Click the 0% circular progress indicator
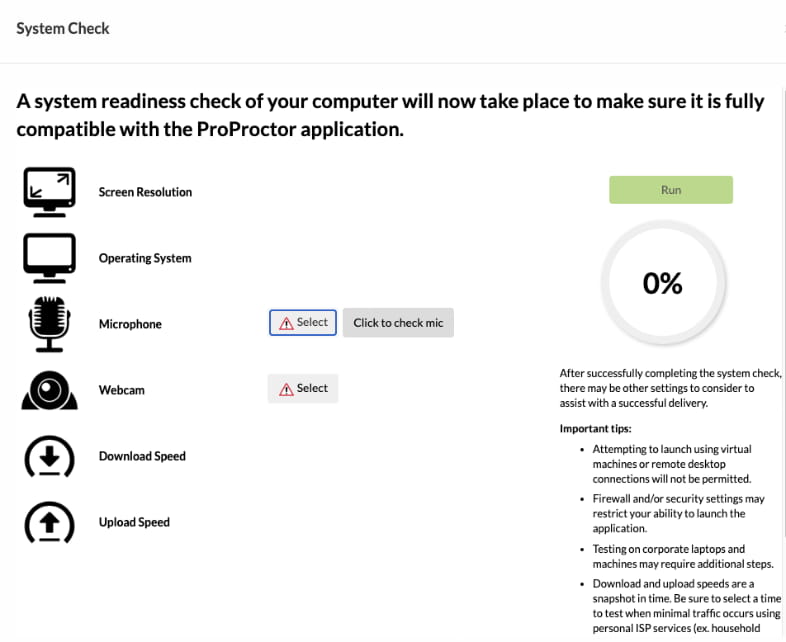Image resolution: width=786 pixels, height=642 pixels. pyautogui.click(x=662, y=284)
